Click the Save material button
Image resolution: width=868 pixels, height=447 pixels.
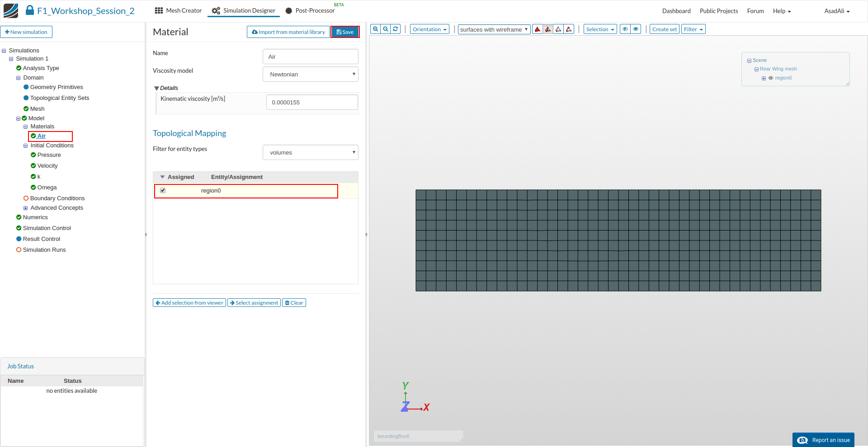tap(345, 32)
